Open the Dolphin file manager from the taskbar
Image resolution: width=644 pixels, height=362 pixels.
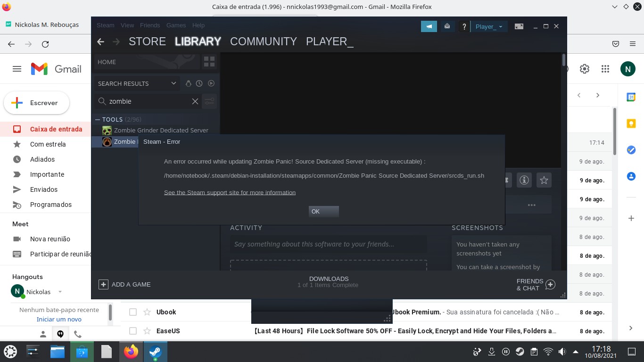pyautogui.click(x=58, y=352)
